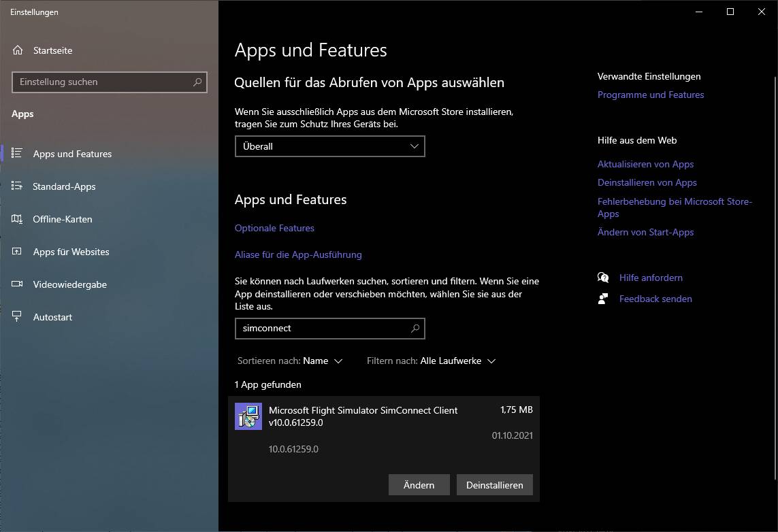Click the Videowiedergabe camera icon
Image resolution: width=778 pixels, height=532 pixels.
coord(17,284)
